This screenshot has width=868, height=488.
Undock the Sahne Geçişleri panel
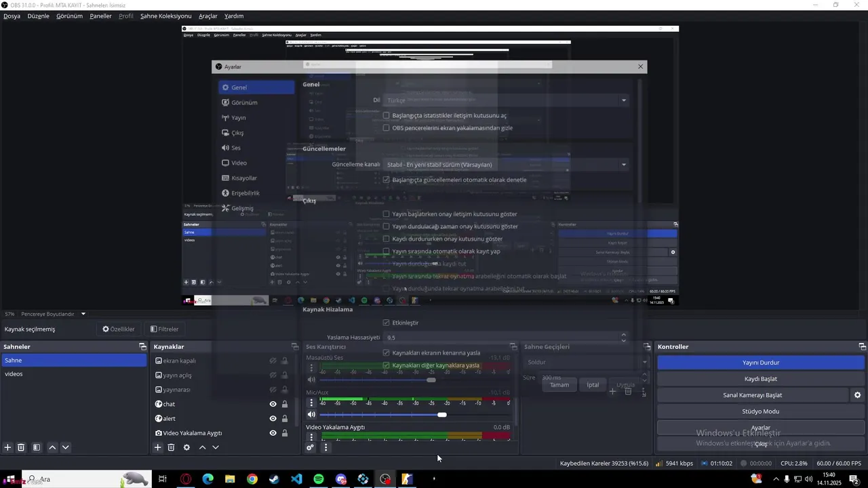click(647, 346)
